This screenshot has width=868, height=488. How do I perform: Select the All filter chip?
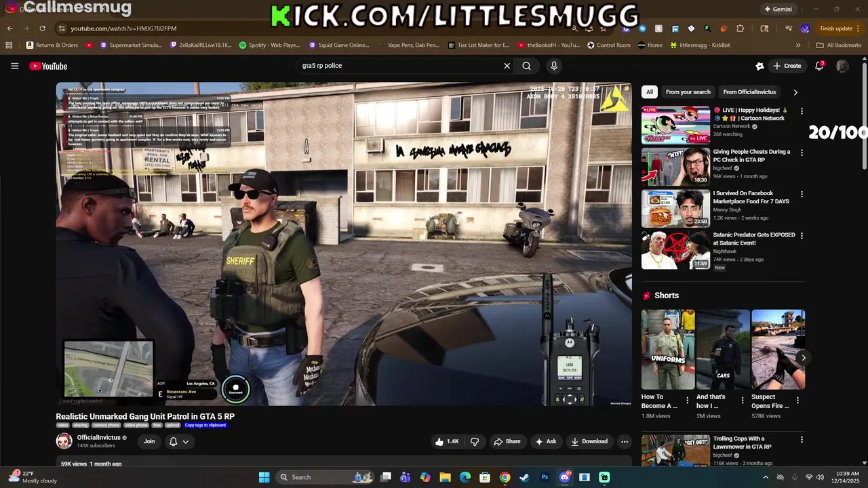[650, 92]
